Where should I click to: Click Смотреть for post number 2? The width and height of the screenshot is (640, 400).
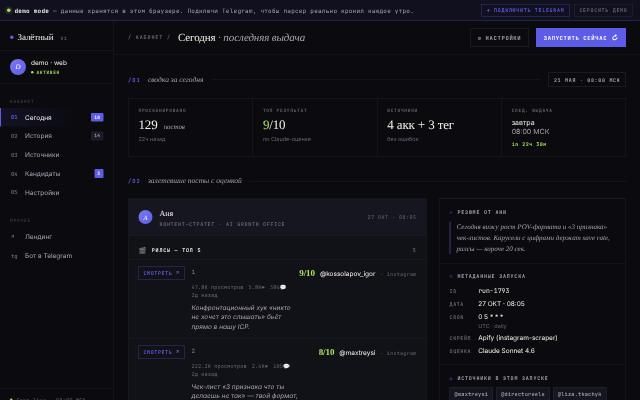161,352
